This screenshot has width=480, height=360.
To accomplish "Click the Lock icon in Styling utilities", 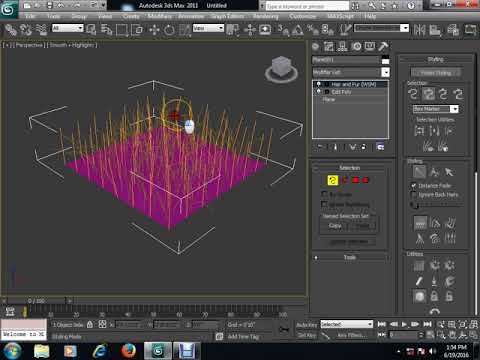I will click(434, 296).
